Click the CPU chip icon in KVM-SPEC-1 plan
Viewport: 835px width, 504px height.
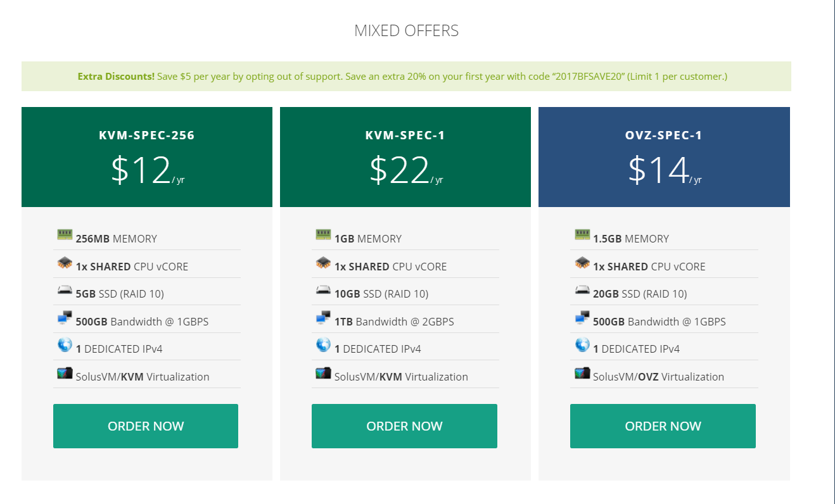pyautogui.click(x=323, y=263)
